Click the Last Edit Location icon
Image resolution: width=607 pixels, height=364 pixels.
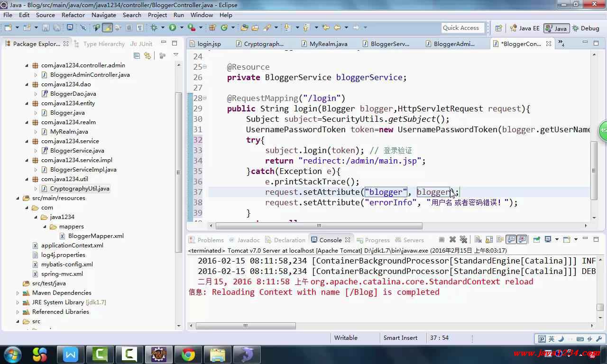(x=325, y=28)
